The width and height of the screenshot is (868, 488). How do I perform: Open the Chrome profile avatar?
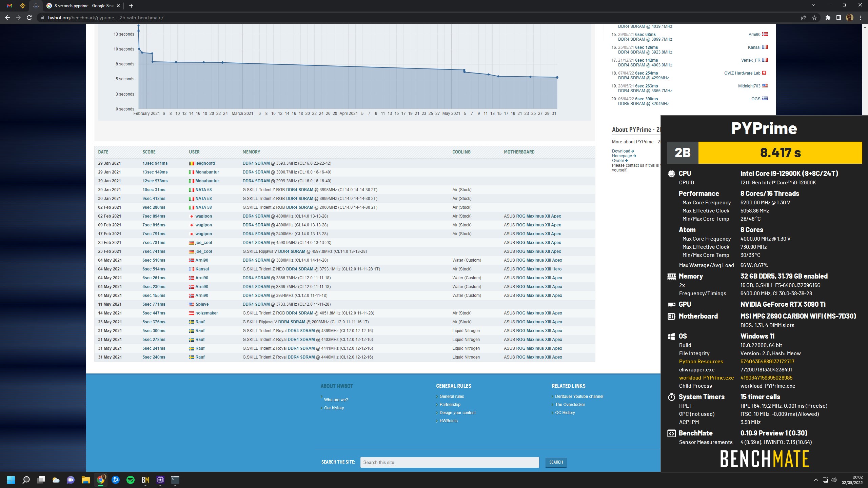850,18
